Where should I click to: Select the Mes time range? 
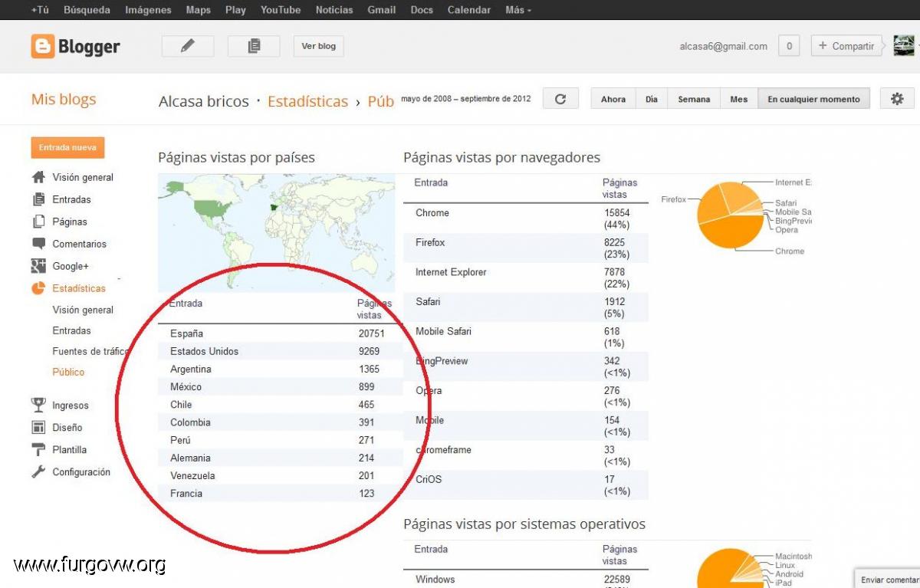(739, 99)
